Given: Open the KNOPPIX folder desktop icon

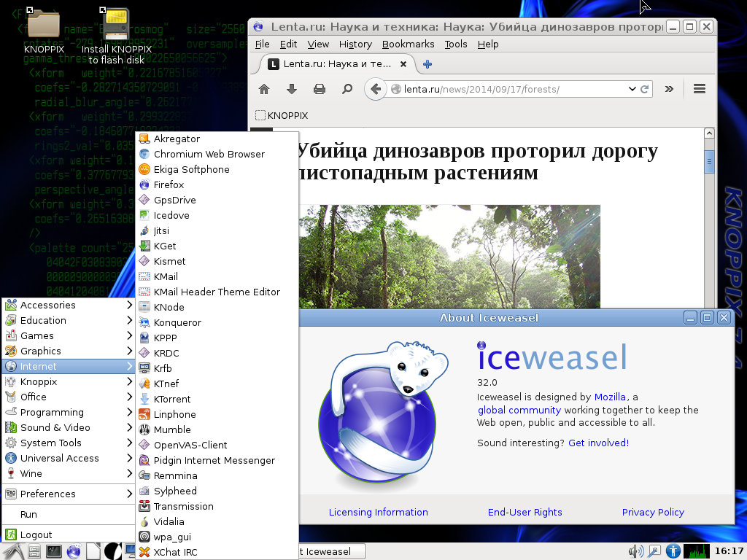Looking at the screenshot, I should (44, 31).
